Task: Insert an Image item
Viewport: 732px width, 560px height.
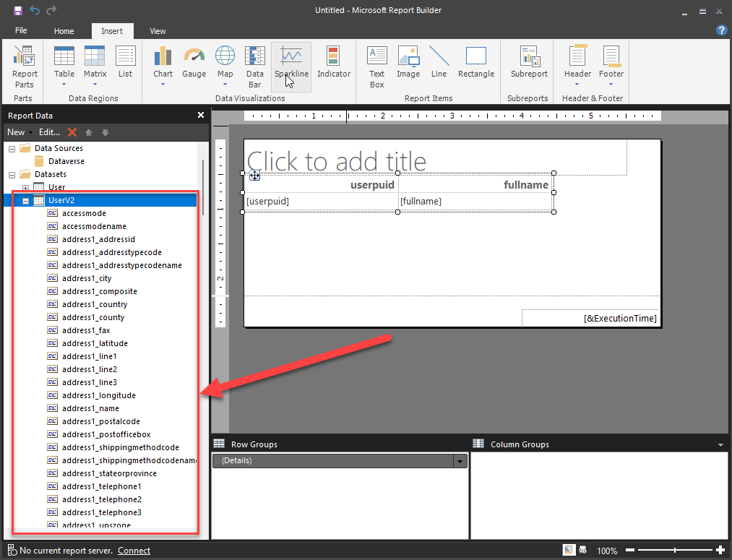Action: coord(408,61)
